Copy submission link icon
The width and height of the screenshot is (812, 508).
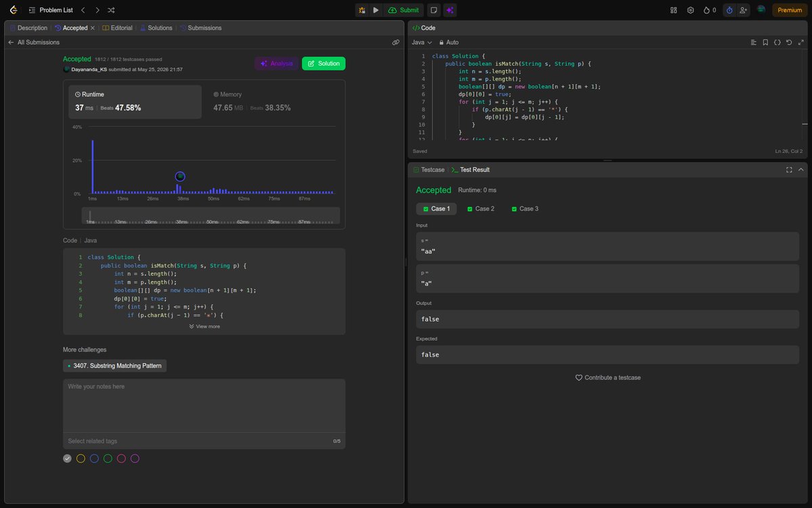coord(396,42)
